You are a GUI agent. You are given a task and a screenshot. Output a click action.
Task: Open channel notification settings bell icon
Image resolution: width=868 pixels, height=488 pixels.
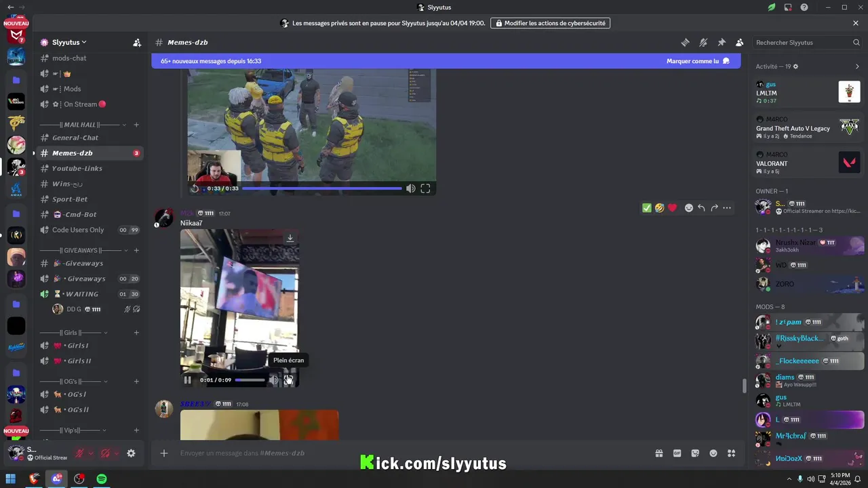pos(703,42)
